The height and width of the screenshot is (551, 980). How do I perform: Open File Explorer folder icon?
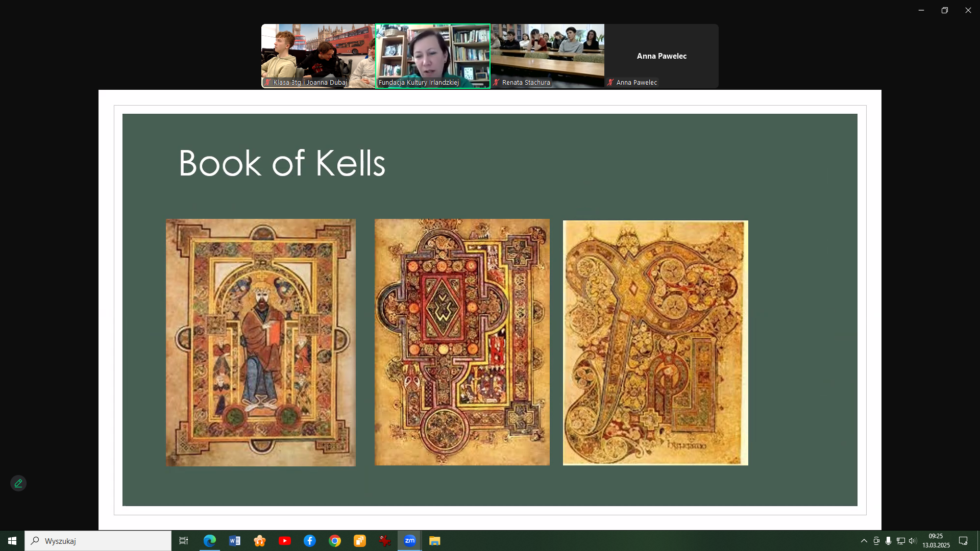pos(435,541)
